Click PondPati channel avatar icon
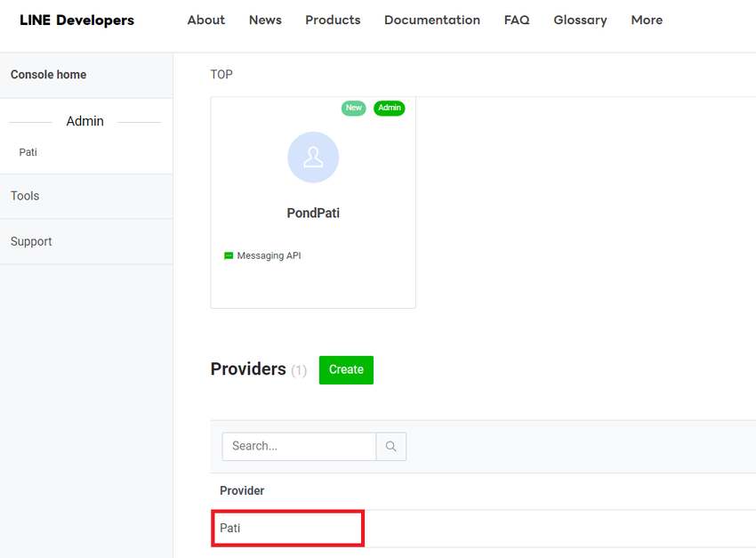Screen dimensions: 756x558 (313, 158)
